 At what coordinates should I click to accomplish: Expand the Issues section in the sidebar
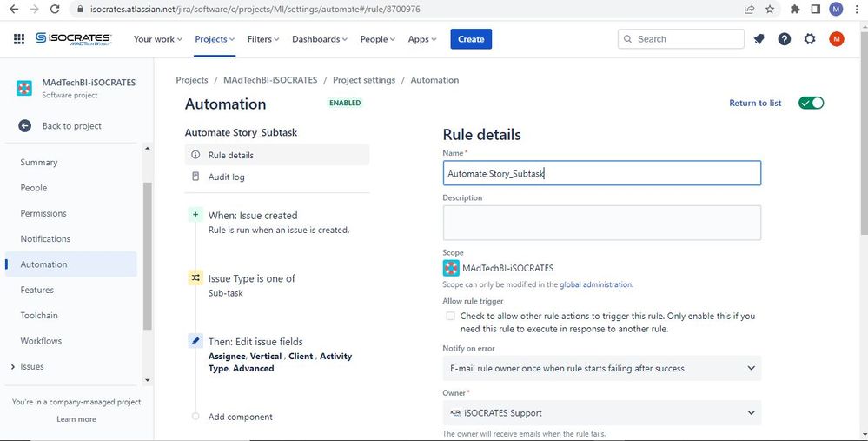(13, 366)
